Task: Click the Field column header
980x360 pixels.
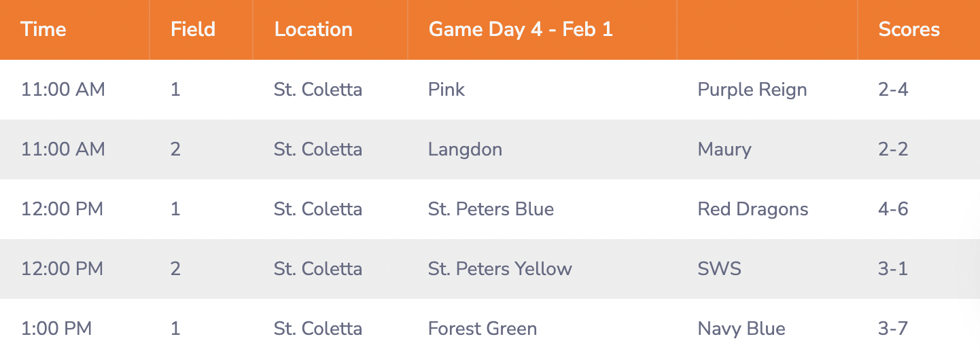Action: pyautogui.click(x=193, y=30)
